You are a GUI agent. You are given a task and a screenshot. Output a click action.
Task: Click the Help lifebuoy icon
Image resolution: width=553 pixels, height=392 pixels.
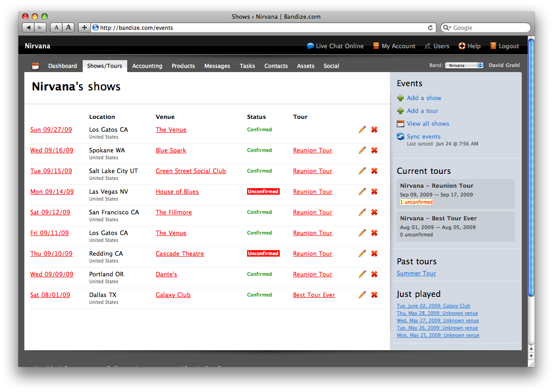[462, 46]
